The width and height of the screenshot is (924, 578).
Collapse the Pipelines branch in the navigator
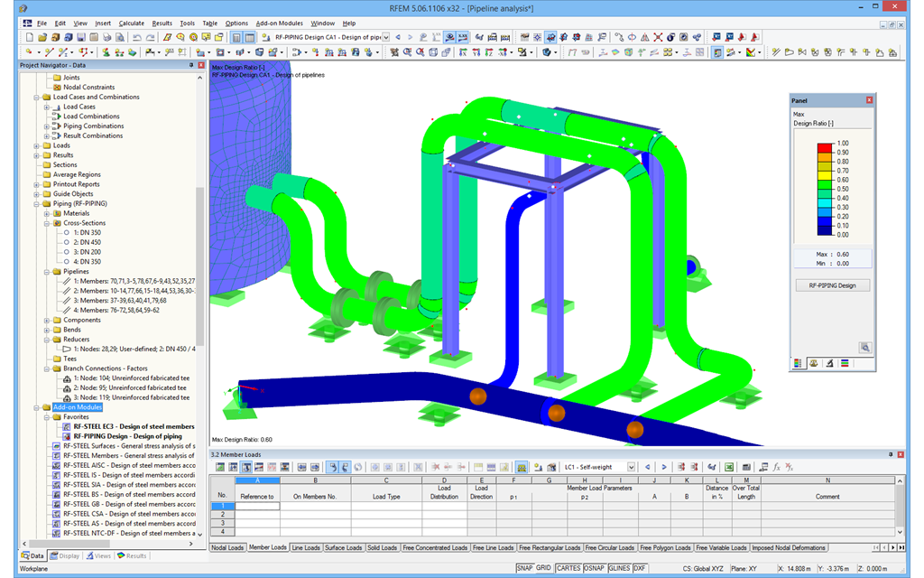(x=47, y=271)
